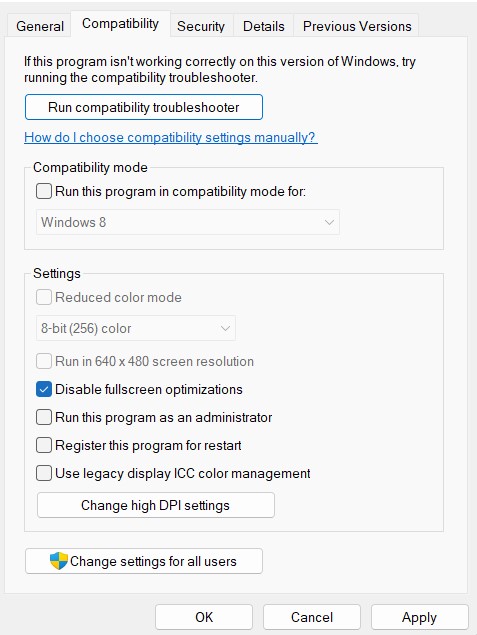Enable Run this program in compatibility mode
The width and height of the screenshot is (477, 635).
coord(44,191)
